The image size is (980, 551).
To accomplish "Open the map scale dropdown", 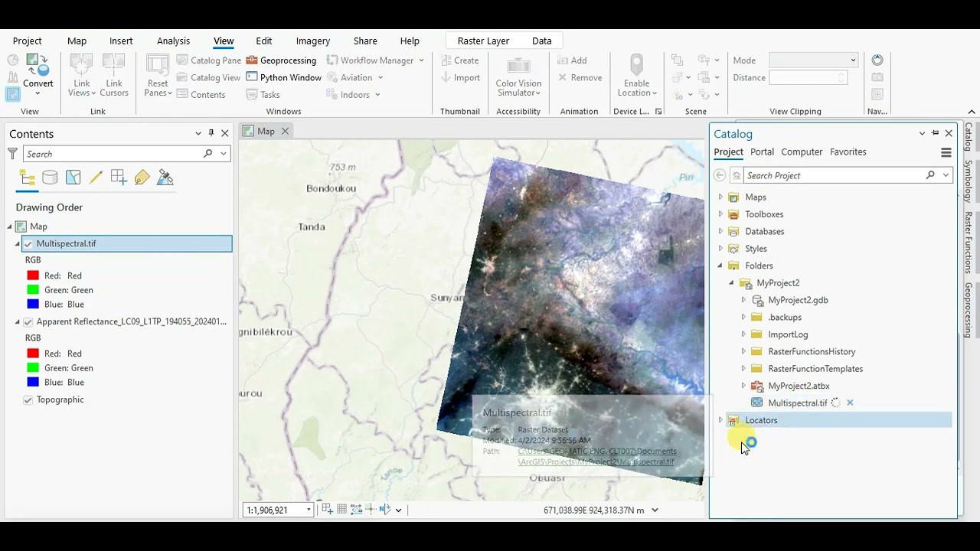I will click(309, 510).
